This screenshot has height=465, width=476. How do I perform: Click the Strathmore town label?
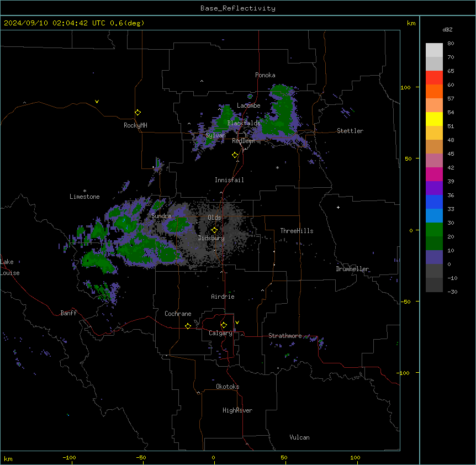(x=285, y=336)
